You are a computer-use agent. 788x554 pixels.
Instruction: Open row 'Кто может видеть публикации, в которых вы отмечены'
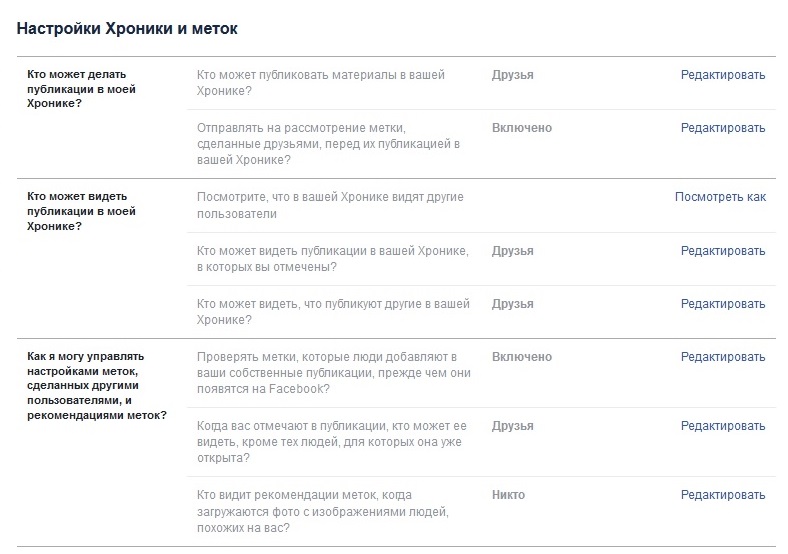click(481, 259)
